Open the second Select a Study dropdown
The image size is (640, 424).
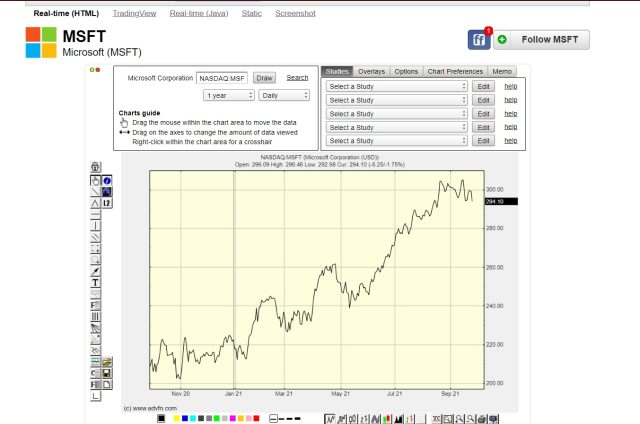tap(397, 100)
